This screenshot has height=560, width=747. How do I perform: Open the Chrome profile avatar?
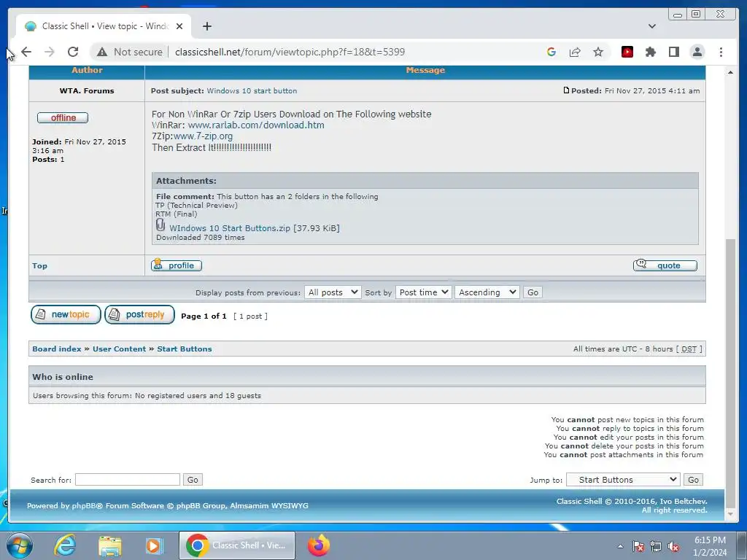click(x=697, y=52)
